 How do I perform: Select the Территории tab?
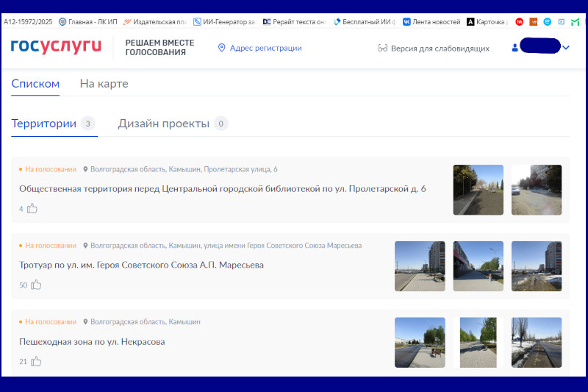coord(44,124)
